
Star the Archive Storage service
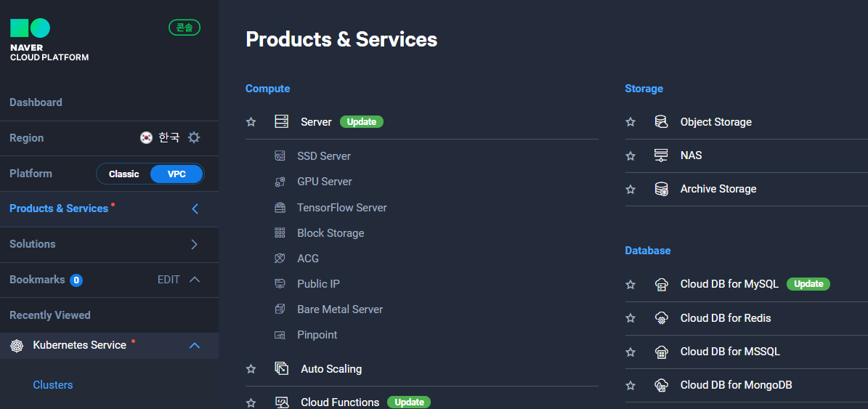[x=630, y=190]
